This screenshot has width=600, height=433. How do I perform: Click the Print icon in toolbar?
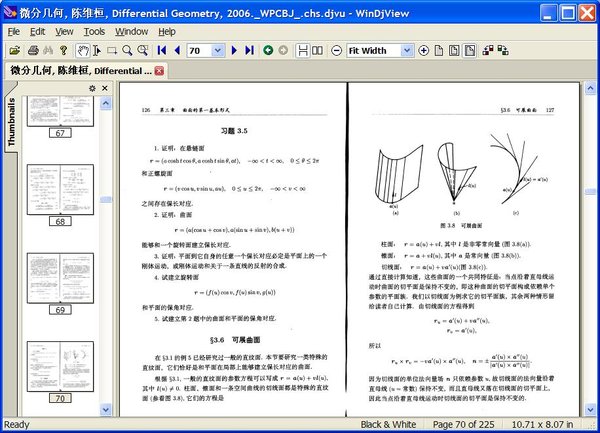[x=33, y=50]
